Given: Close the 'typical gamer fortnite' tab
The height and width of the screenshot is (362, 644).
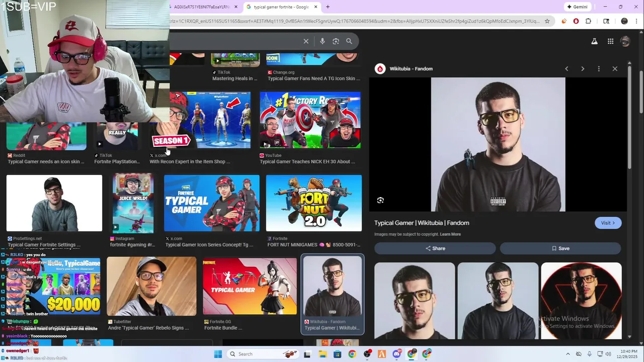Looking at the screenshot, I should point(316,7).
